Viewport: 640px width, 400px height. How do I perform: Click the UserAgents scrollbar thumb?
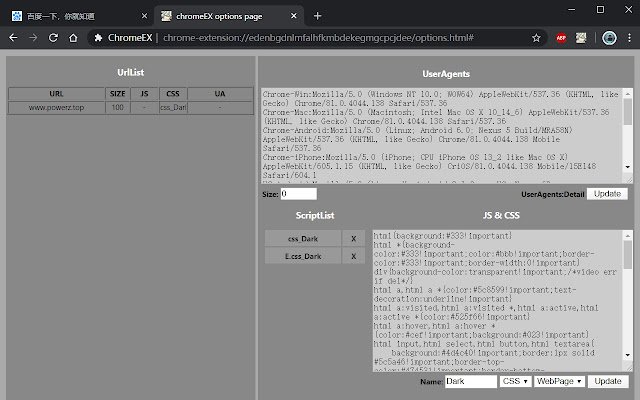click(x=628, y=111)
